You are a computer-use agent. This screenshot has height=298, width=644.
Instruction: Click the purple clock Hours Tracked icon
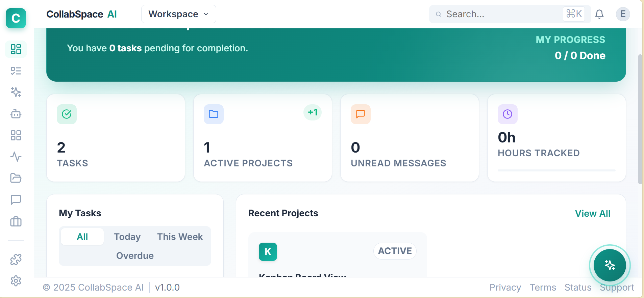coord(507,114)
